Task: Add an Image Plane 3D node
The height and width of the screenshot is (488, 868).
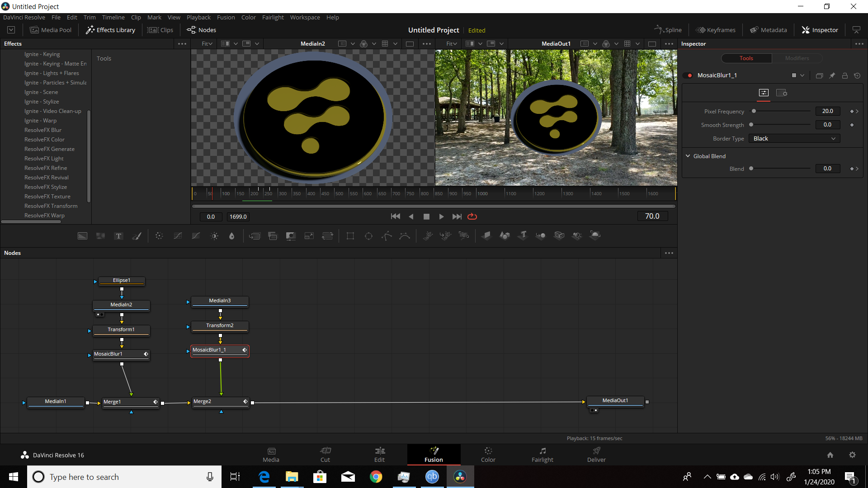Action: tap(486, 235)
